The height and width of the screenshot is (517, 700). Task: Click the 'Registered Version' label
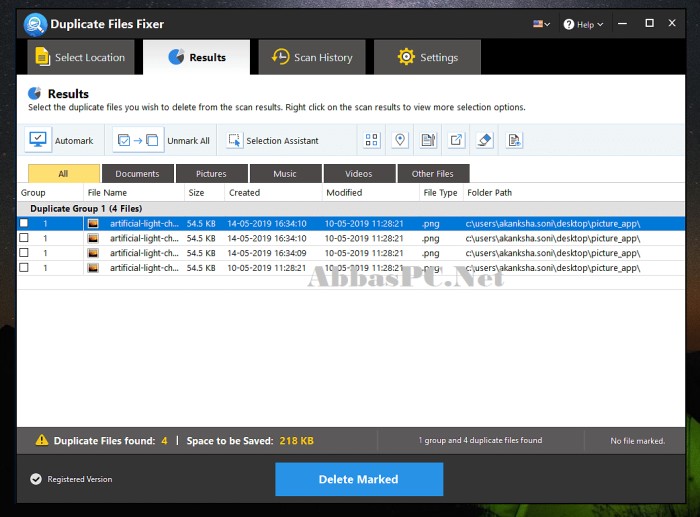point(80,479)
